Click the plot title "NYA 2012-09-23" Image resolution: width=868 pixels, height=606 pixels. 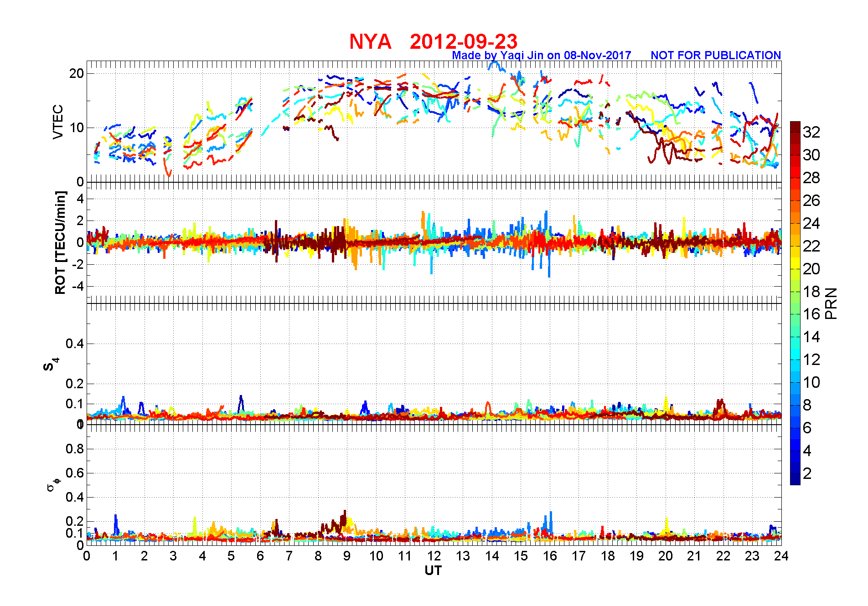[x=433, y=41]
